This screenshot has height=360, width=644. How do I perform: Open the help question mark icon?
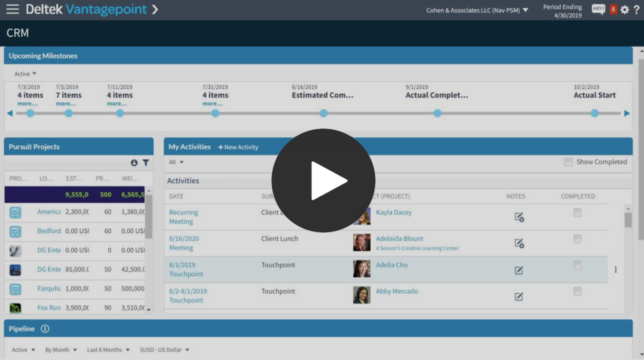[637, 9]
